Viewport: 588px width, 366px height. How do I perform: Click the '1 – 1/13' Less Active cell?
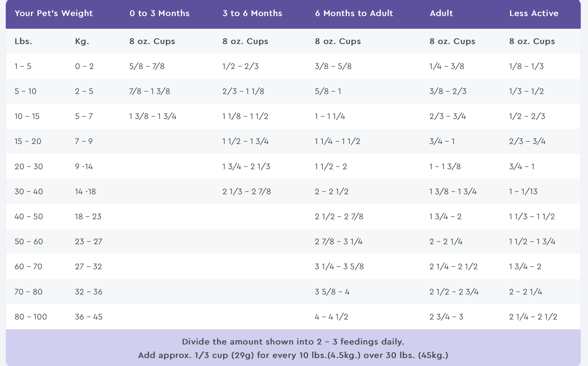pos(523,191)
